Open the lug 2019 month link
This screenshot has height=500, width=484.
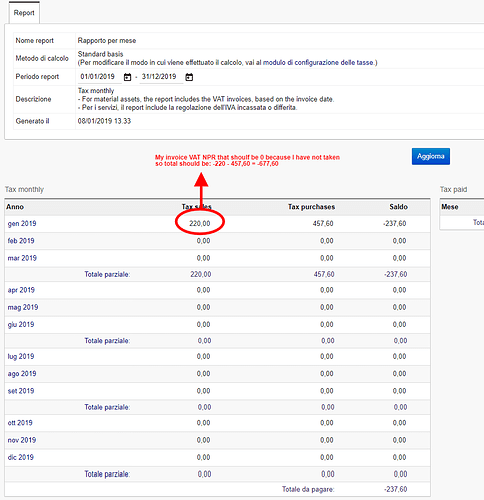21,356
